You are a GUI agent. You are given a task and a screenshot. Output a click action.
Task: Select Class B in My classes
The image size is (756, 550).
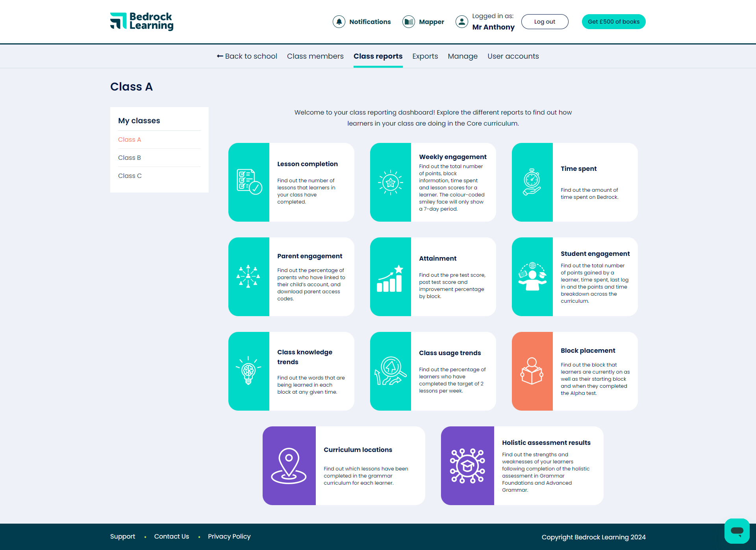(130, 157)
